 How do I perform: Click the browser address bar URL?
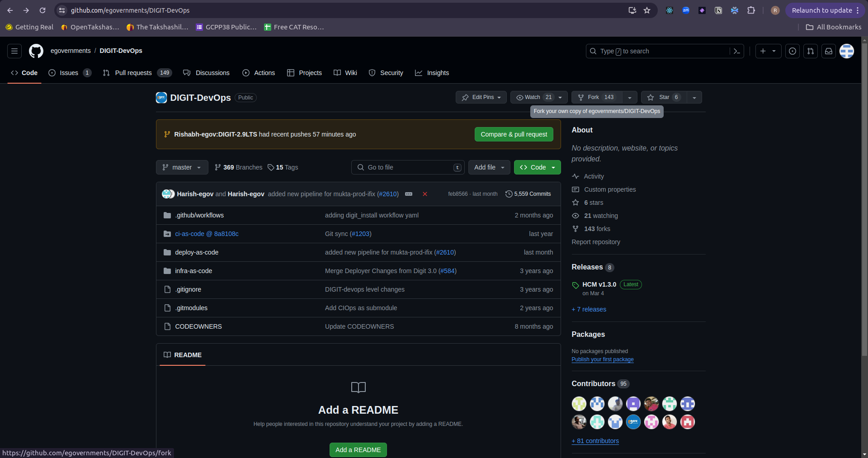click(x=130, y=10)
